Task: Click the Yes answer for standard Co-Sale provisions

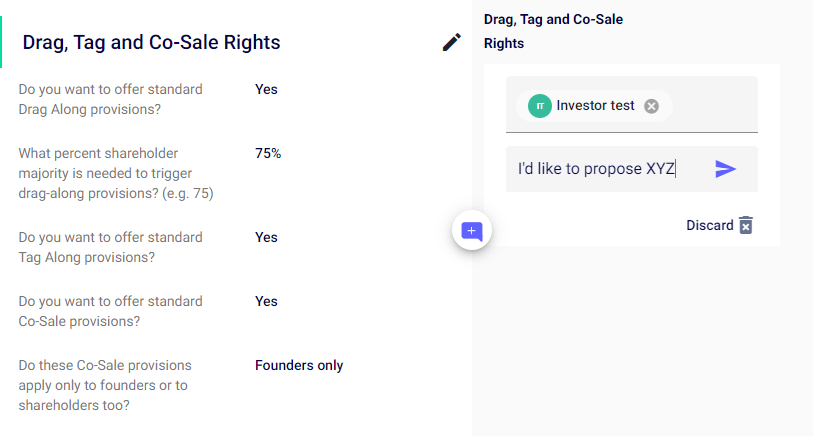Action: click(x=266, y=301)
